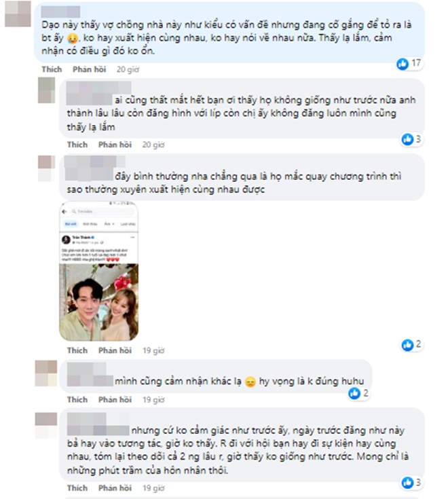
Task: Open avatar of the 'đây bình thường nha' commenter
Action: 46,168
